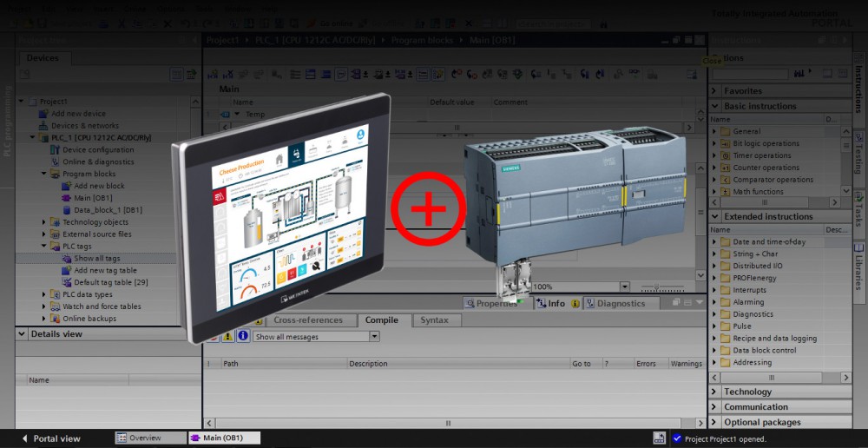
Task: Click the Device configuration icon
Action: [x=56, y=150]
